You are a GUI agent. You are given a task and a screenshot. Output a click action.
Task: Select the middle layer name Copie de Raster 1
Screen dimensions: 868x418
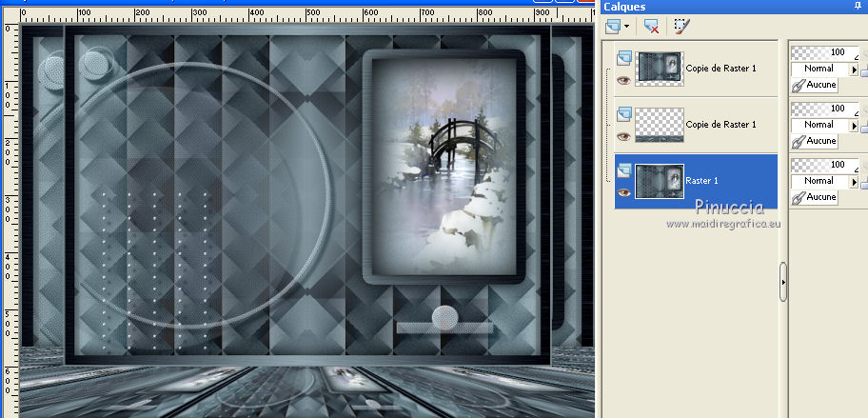[x=720, y=125]
